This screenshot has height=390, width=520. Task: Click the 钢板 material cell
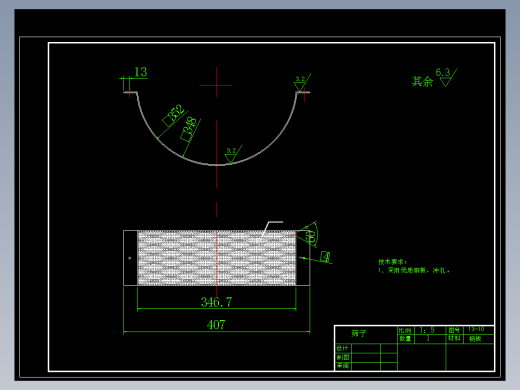coord(477,339)
